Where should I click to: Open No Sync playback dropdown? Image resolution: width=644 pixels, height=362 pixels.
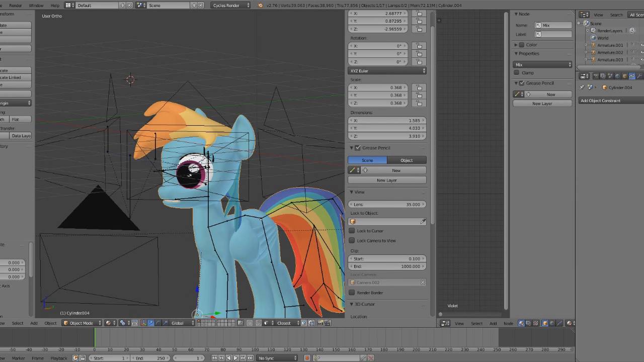pos(277,358)
